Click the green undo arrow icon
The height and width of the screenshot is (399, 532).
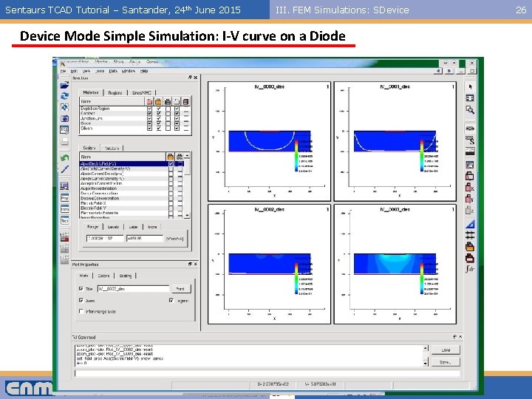(x=64, y=158)
